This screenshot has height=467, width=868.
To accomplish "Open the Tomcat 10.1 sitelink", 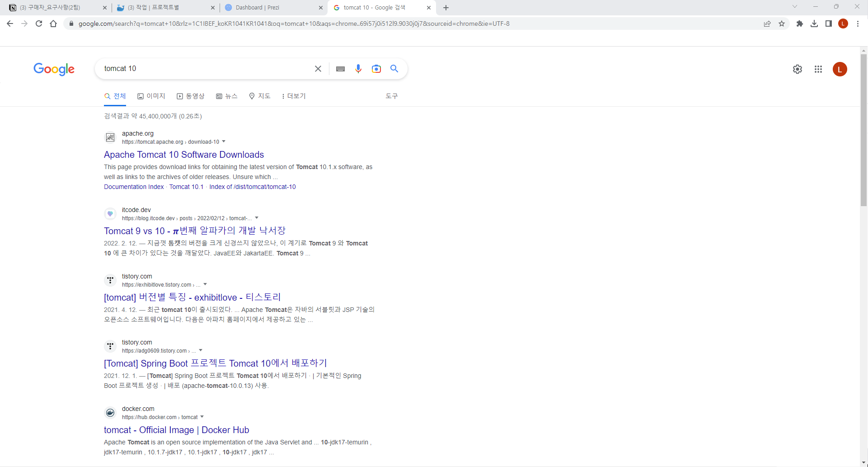I will tap(187, 187).
